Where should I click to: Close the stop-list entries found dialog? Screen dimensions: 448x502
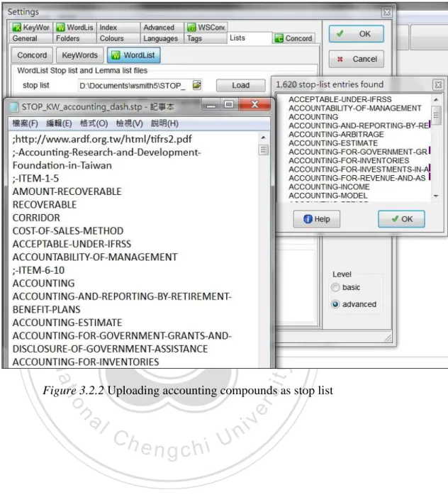tap(438, 84)
